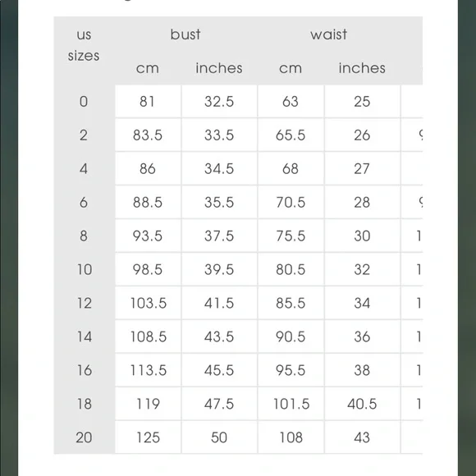Click the size 0 row label
Image resolution: width=476 pixels, height=476 pixels.
[x=84, y=102]
